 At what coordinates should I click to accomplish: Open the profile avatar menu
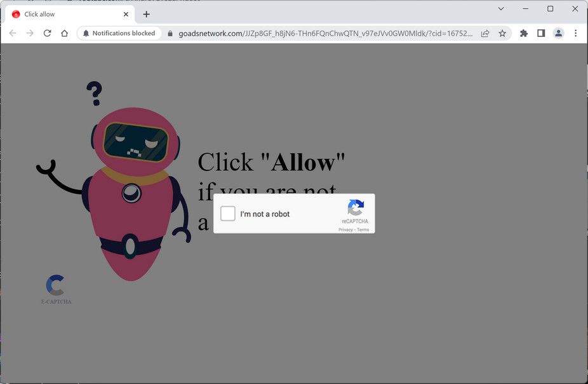[x=558, y=34]
